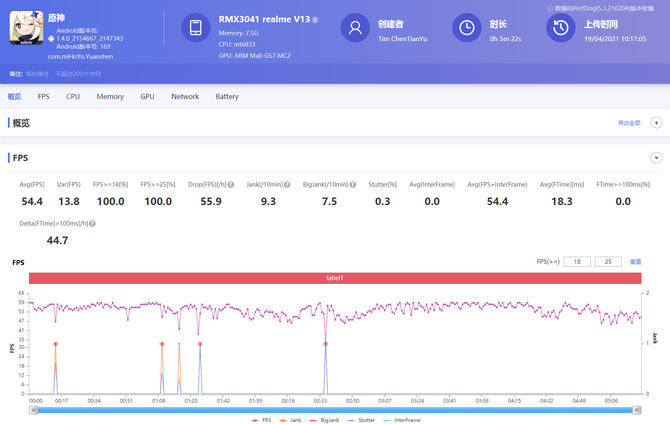Click the package name com.miHoYo.Yuanshen
This screenshot has height=424, width=670.
pos(80,56)
